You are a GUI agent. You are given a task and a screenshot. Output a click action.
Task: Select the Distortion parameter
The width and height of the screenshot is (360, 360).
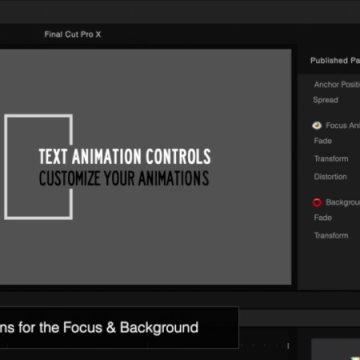coord(330,177)
